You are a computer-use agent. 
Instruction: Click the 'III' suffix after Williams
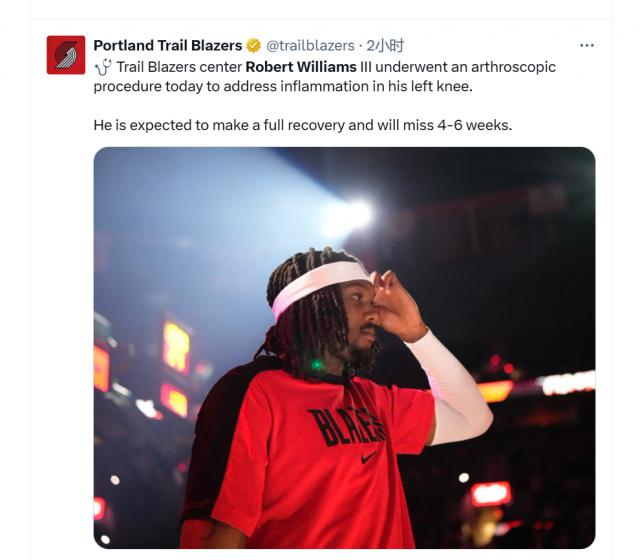366,67
